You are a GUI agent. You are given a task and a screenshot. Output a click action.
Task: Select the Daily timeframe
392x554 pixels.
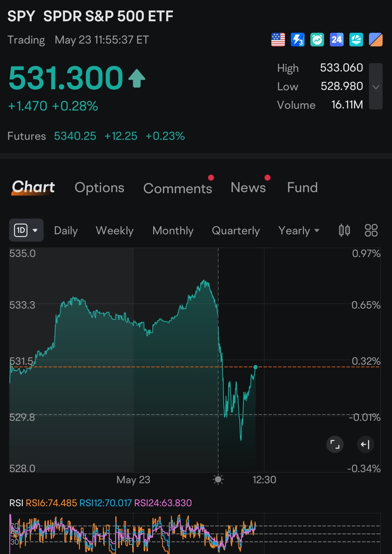66,230
